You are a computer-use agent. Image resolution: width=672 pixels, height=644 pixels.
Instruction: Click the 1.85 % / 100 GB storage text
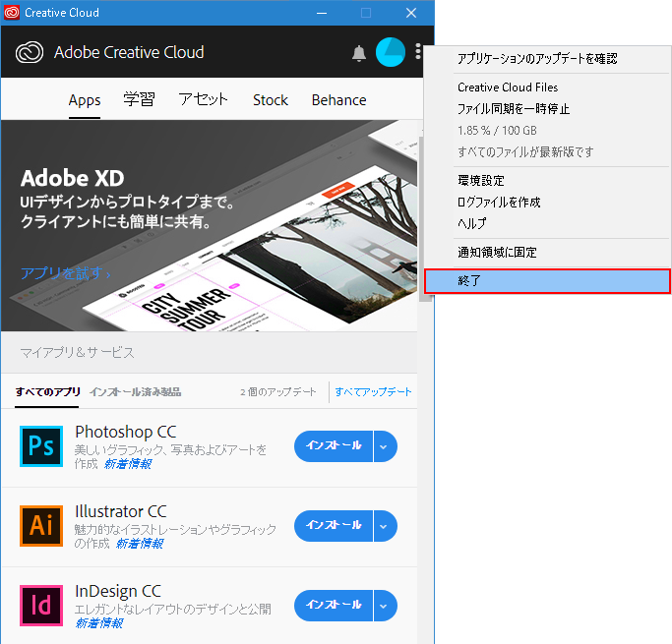point(497,130)
